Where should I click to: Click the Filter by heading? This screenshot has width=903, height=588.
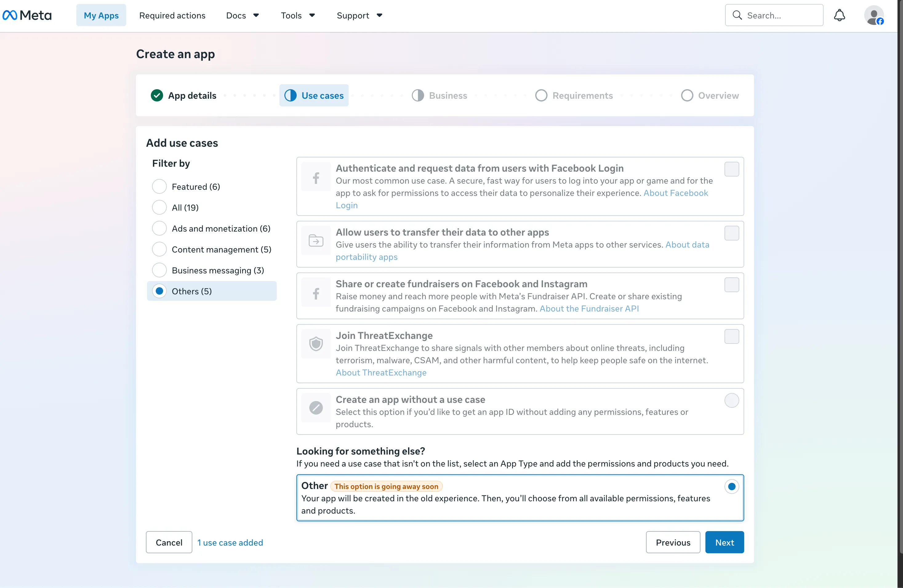pos(171,163)
